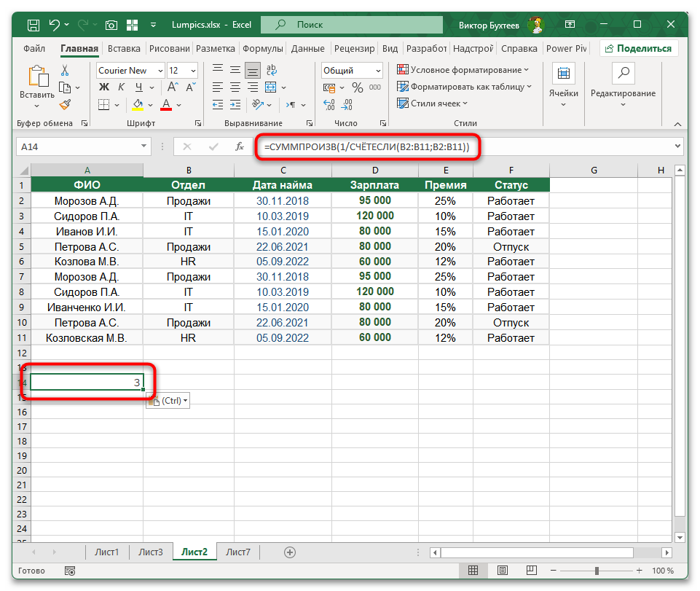Switch to the Формулы ribbon tab
Image resolution: width=700 pixels, height=591 pixels.
[262, 48]
